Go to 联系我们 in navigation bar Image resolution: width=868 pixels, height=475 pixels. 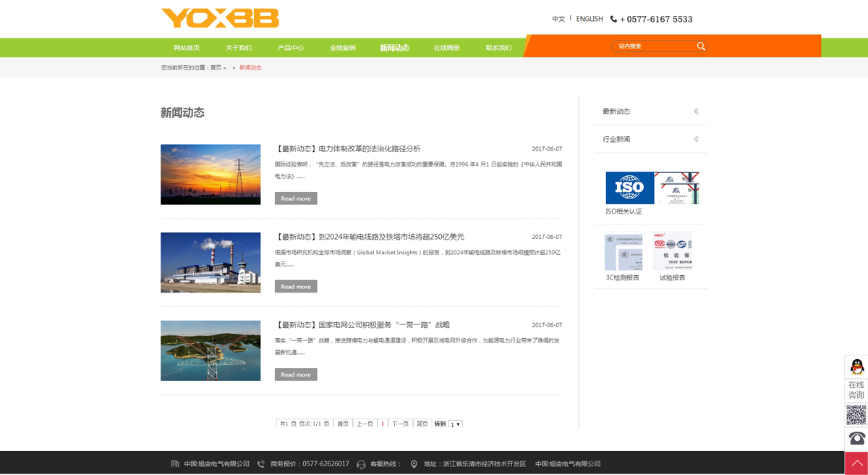pos(498,48)
